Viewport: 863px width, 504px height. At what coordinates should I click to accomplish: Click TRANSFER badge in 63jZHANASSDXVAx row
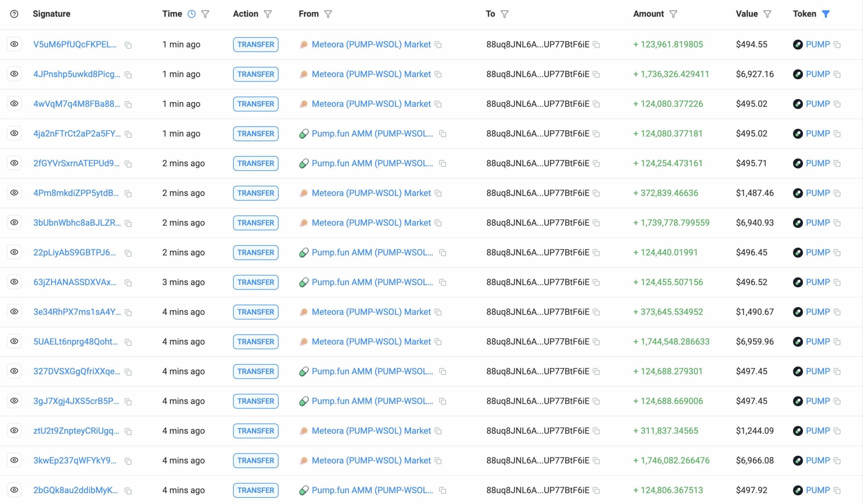click(256, 282)
